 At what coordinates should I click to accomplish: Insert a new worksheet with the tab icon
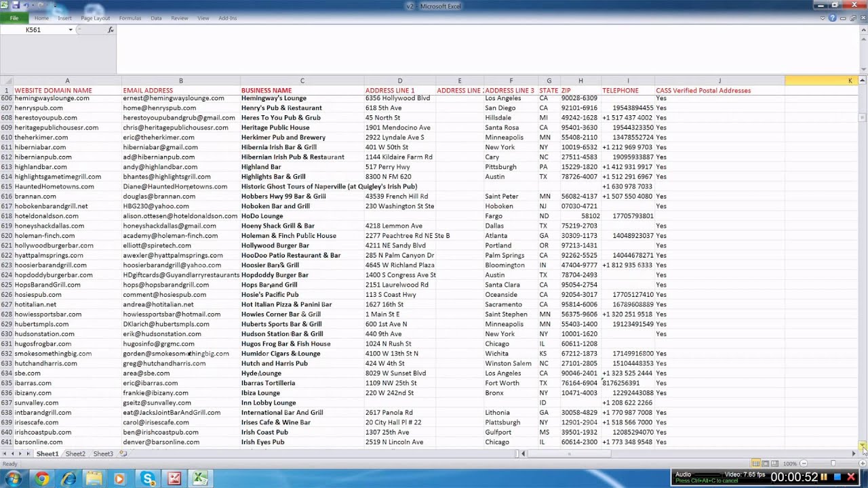coord(123,453)
